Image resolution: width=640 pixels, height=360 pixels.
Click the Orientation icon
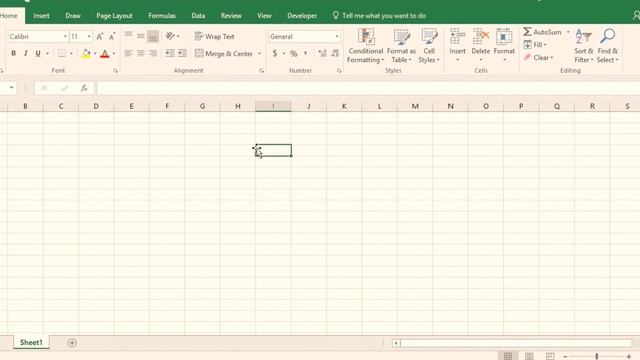170,36
